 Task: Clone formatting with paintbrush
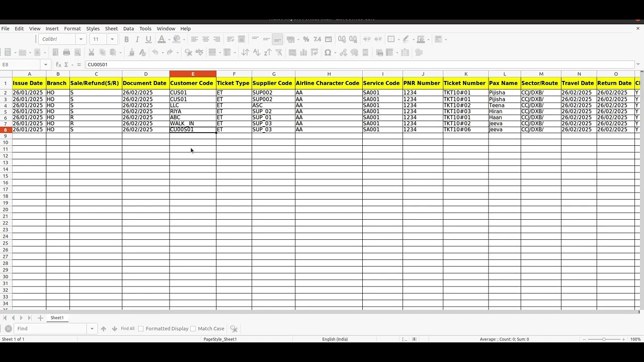pos(131,52)
